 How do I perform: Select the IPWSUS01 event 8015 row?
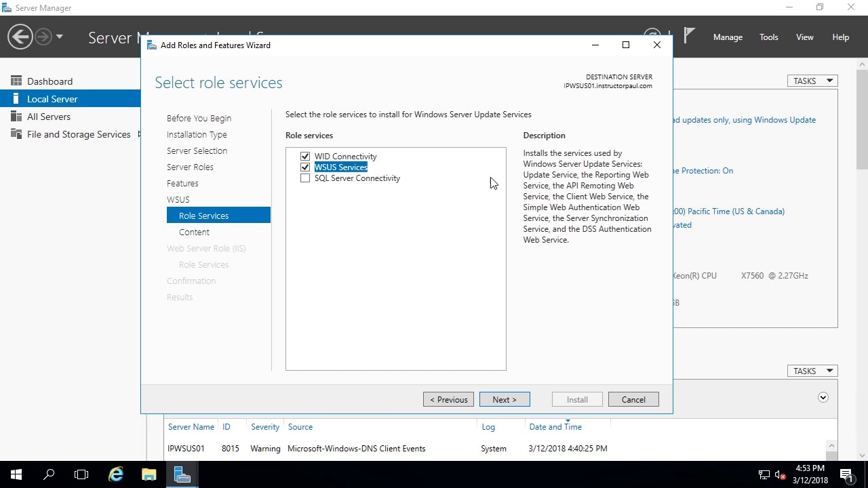(x=496, y=449)
